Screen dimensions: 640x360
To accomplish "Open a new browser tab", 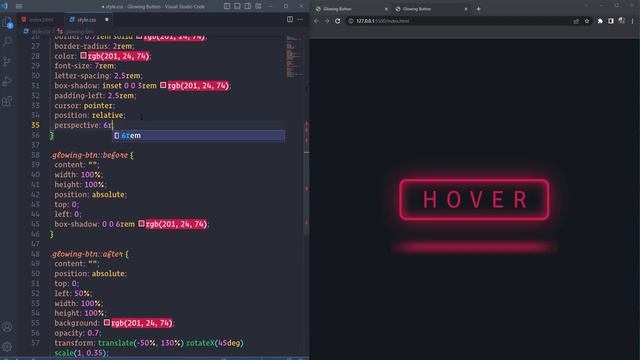I will 478,9.
